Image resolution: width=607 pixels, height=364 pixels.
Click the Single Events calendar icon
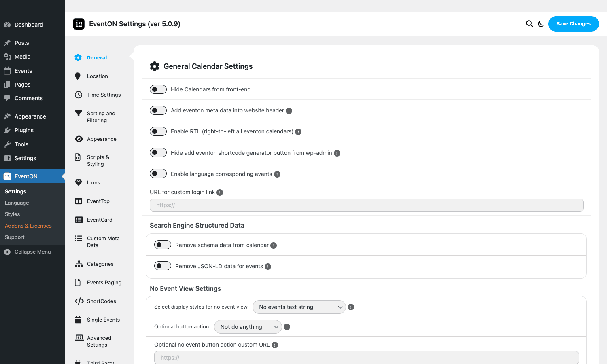[x=78, y=320]
